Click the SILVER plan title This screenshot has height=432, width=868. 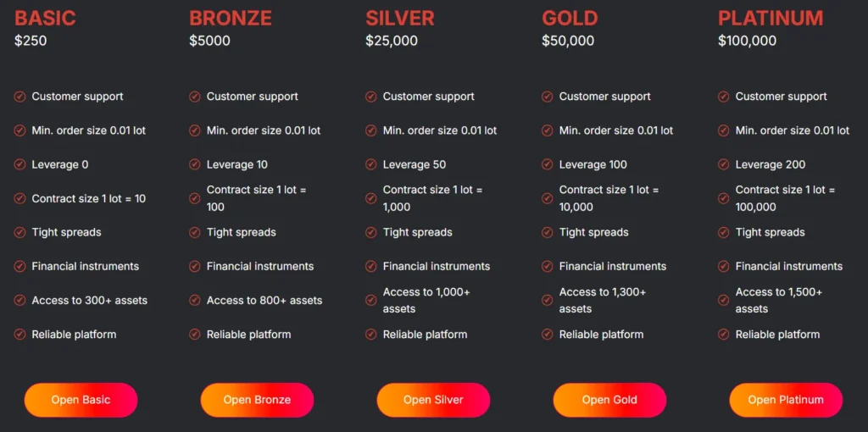[400, 18]
